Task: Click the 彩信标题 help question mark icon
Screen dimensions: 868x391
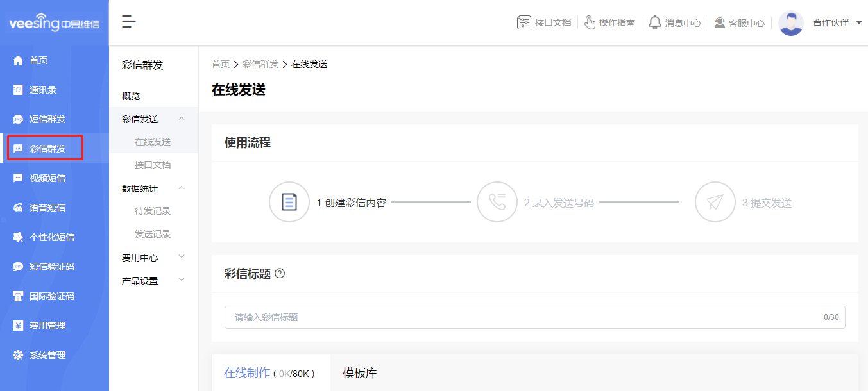Action: coord(280,274)
